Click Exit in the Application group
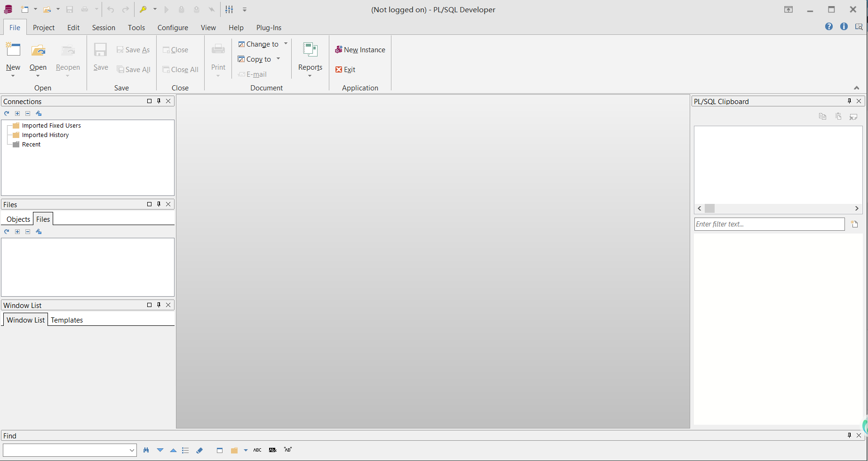Viewport: 868px width, 461px height. (x=345, y=70)
